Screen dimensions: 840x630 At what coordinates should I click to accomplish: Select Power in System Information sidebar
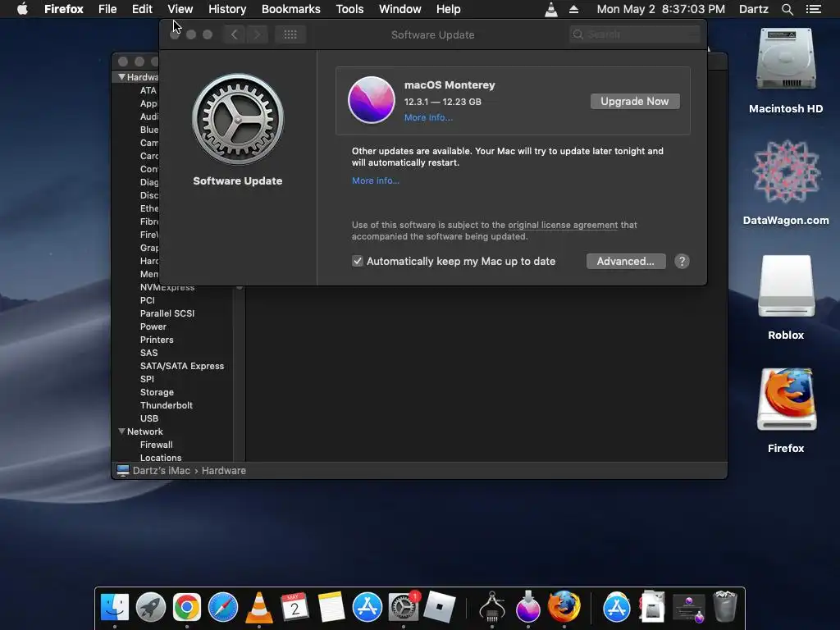click(153, 326)
